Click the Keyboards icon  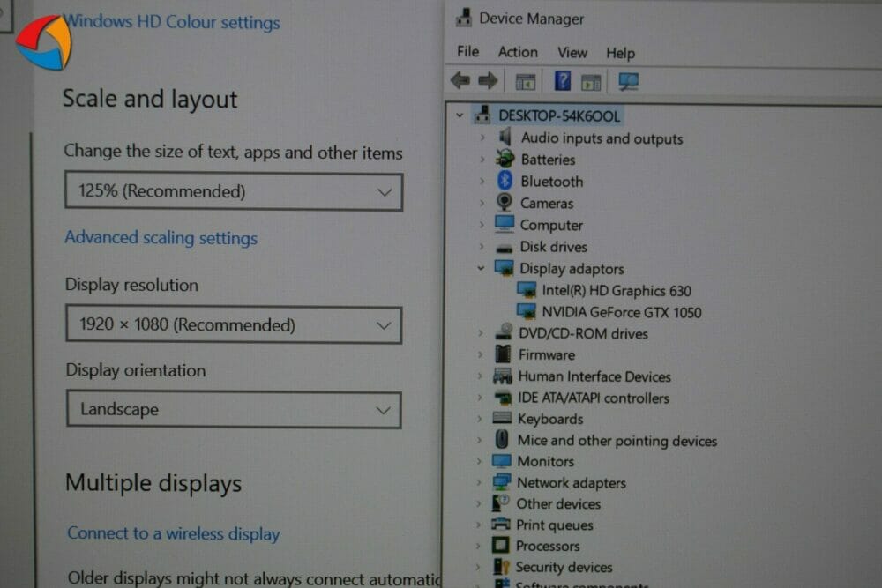[x=502, y=418]
